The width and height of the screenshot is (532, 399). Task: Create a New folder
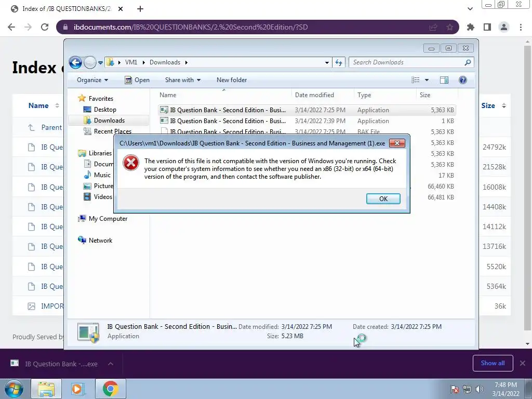[x=232, y=80]
